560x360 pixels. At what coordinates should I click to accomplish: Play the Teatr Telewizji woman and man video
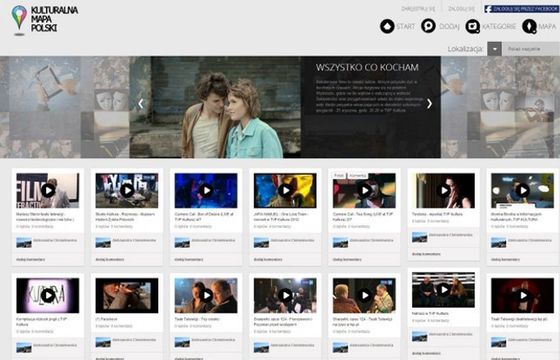pyautogui.click(x=206, y=295)
